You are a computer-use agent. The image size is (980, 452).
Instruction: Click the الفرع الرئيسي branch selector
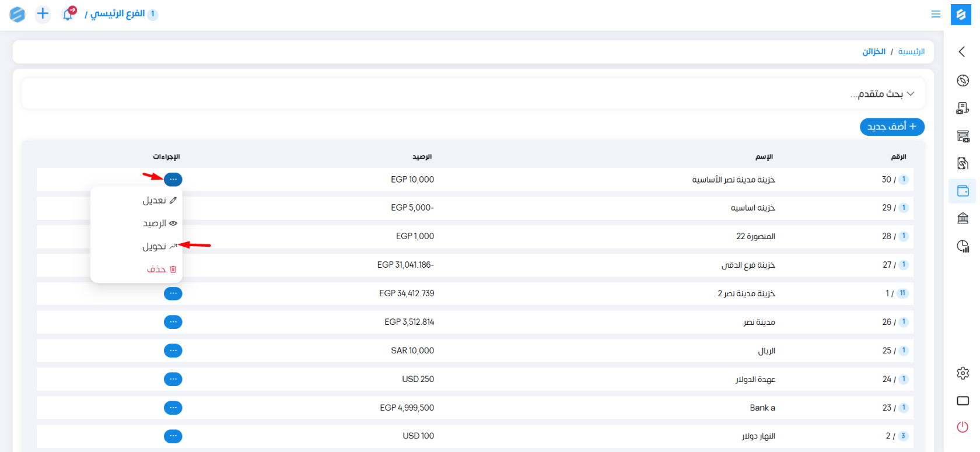click(117, 14)
